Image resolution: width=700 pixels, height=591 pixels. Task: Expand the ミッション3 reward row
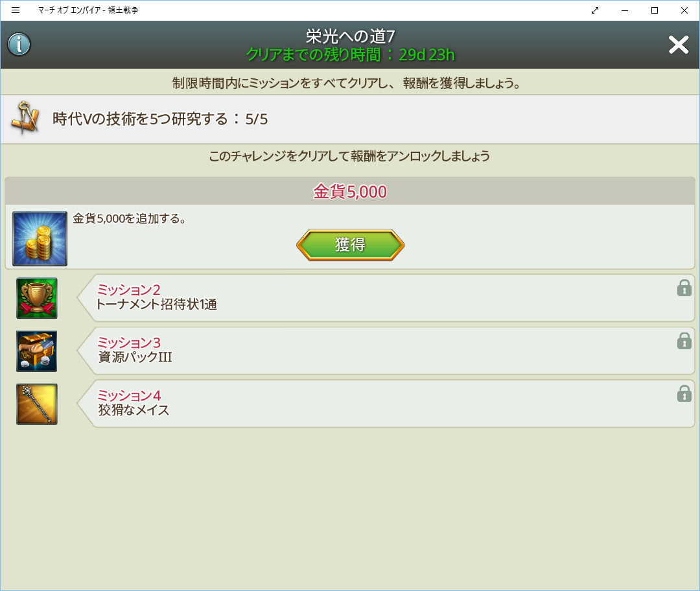(382, 351)
